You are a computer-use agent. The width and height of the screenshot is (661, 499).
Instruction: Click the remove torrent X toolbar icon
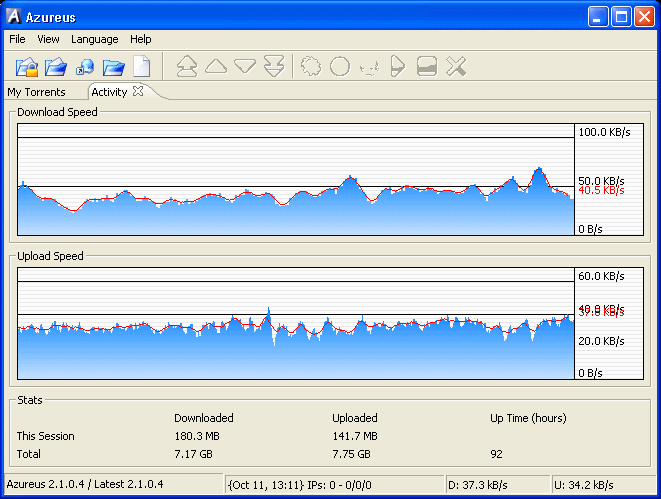point(456,67)
